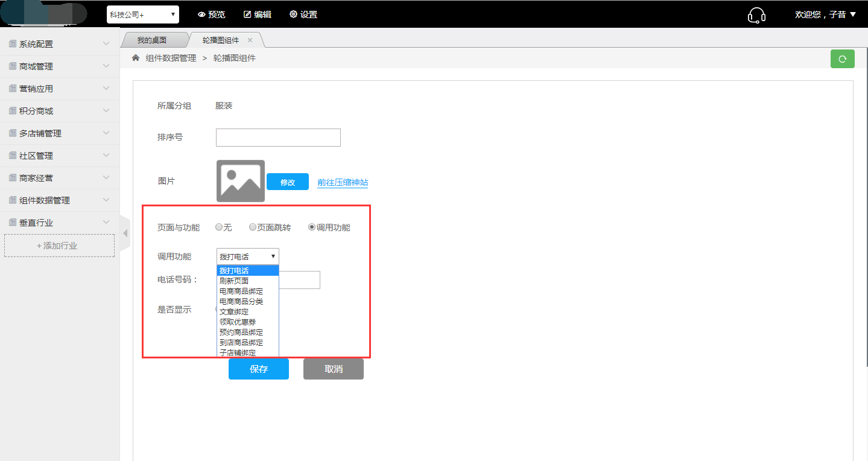Click the 保存 button
Screen dimensions: 868x461
258,369
